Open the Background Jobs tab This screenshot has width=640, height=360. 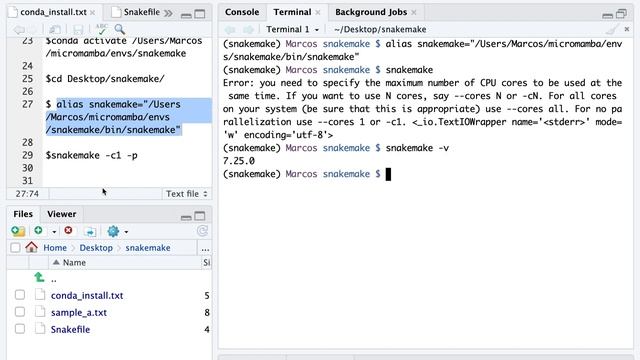[x=371, y=12]
